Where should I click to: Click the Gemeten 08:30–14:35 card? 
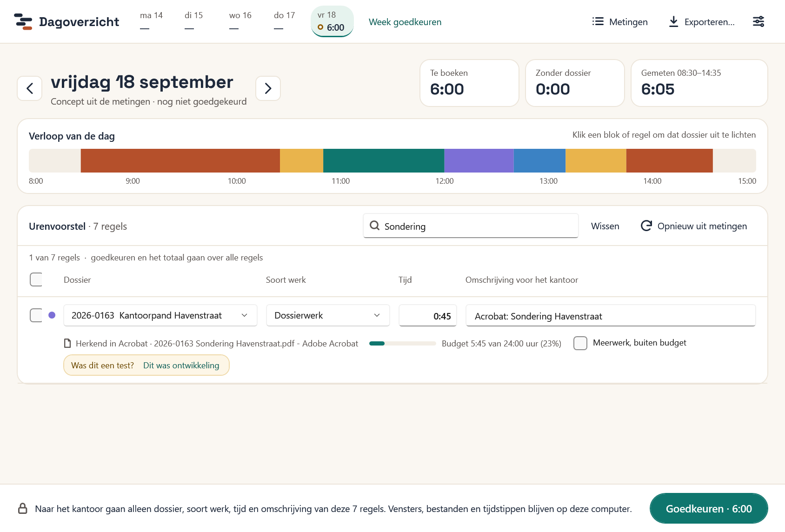699,83
